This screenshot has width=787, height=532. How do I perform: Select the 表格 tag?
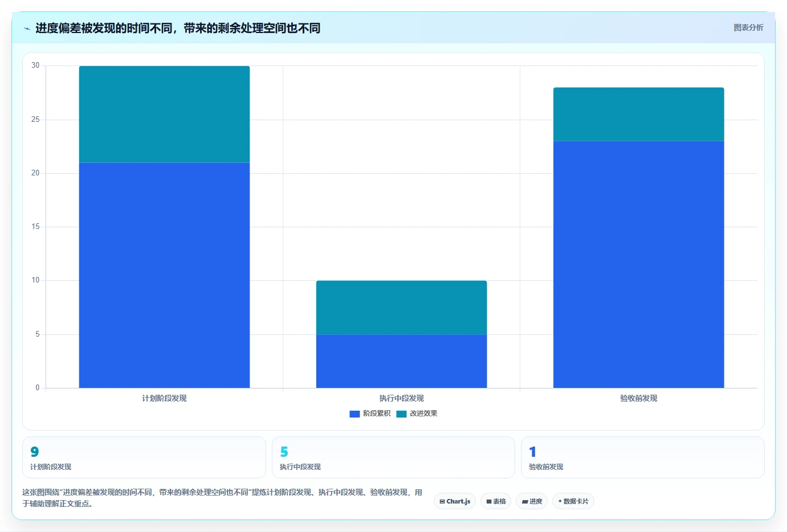pyautogui.click(x=496, y=501)
